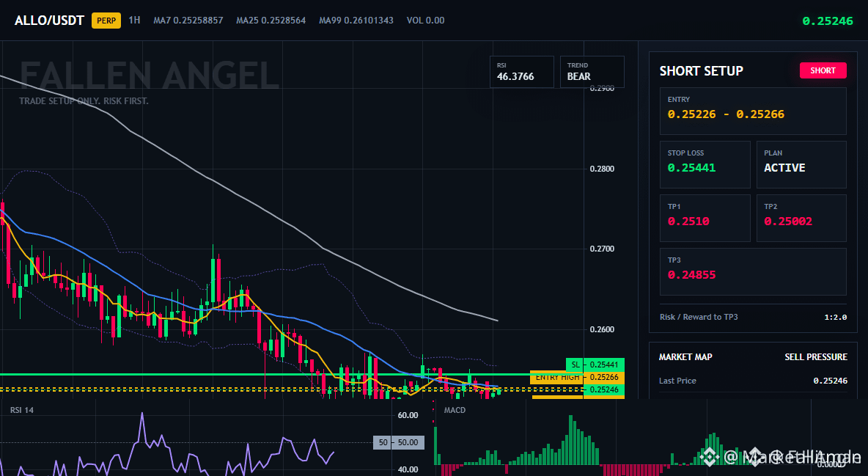Click the MA7 0.25258857 indicator value
The width and height of the screenshot is (868, 476).
pos(188,20)
